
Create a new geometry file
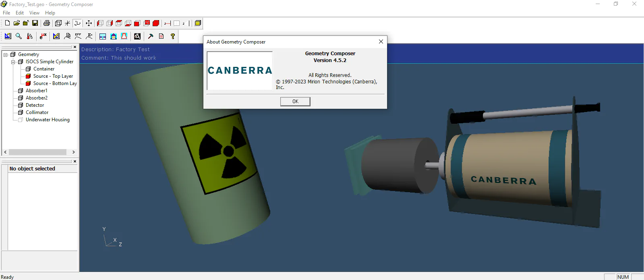click(x=7, y=23)
